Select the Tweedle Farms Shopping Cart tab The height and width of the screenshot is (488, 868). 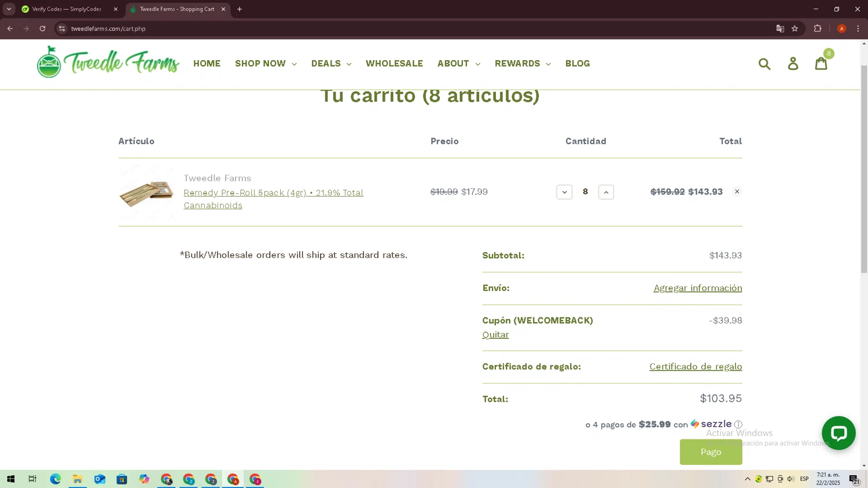[x=176, y=9]
